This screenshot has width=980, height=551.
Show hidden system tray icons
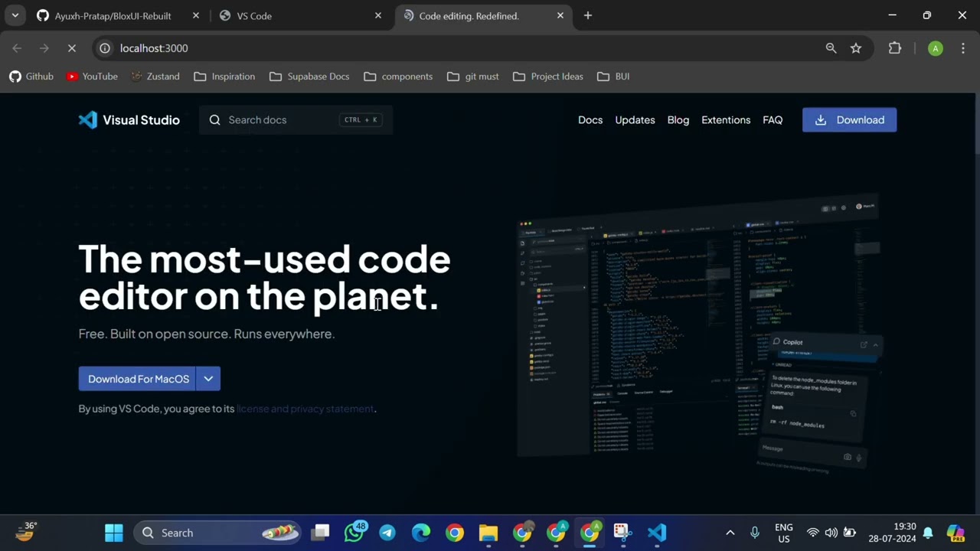click(x=730, y=533)
